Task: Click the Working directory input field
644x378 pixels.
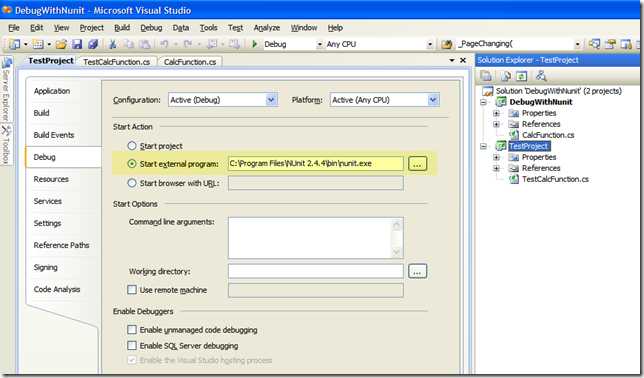Action: pos(315,271)
